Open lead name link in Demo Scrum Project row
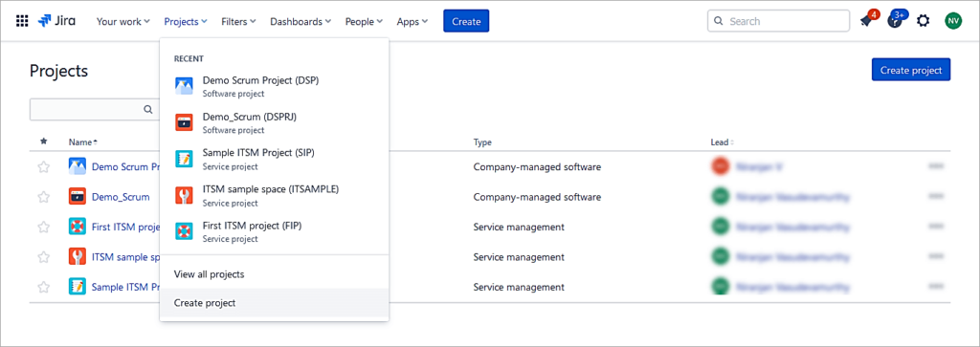The image size is (980, 347). click(759, 166)
